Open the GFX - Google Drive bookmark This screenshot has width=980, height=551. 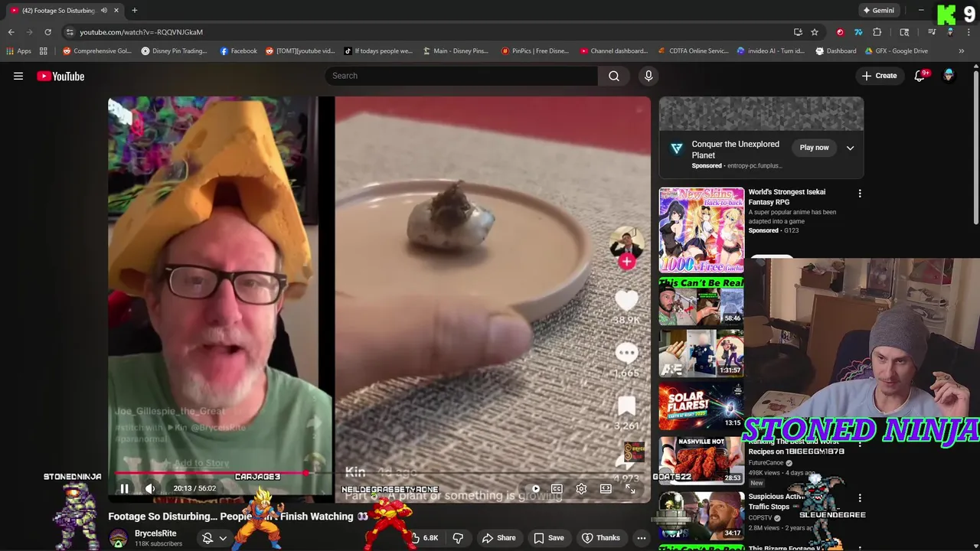[x=896, y=51]
